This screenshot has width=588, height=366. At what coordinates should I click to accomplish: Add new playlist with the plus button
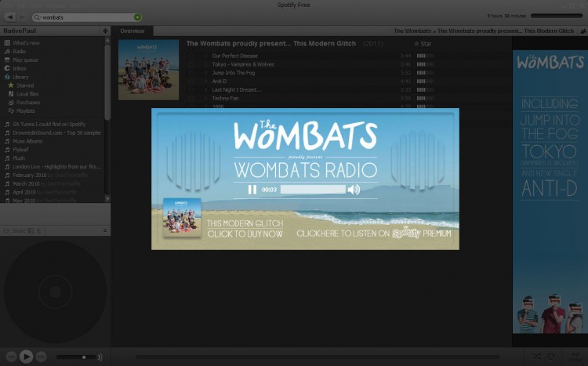coord(105,31)
